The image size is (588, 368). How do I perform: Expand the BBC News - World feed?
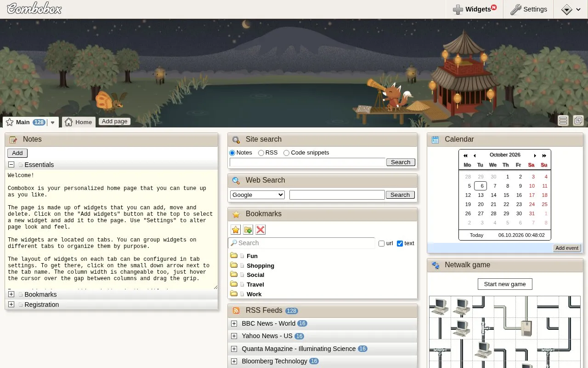[x=234, y=323]
